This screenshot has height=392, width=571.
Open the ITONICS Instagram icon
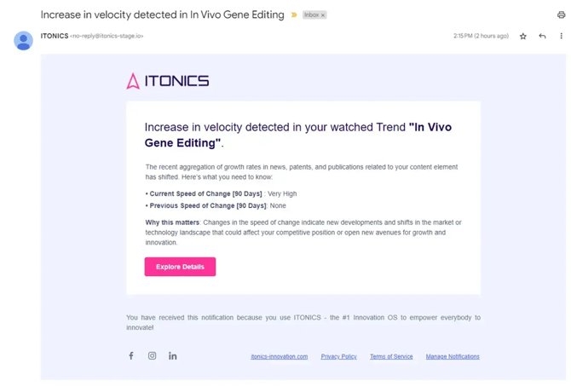[x=152, y=356]
